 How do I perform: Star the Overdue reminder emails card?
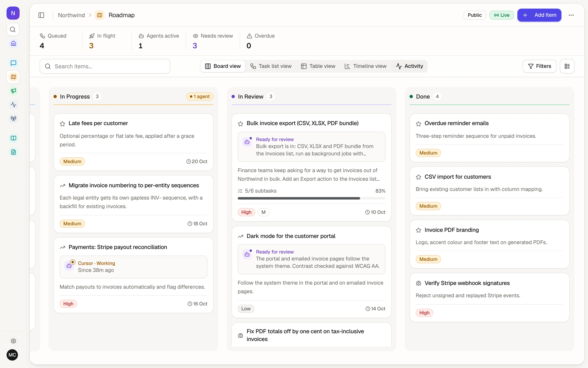point(418,124)
